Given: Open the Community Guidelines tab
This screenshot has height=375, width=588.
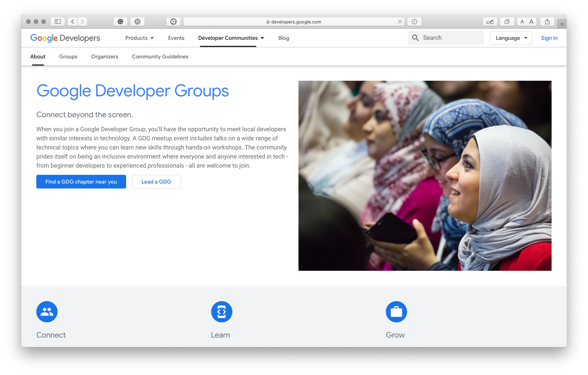Looking at the screenshot, I should [x=160, y=57].
